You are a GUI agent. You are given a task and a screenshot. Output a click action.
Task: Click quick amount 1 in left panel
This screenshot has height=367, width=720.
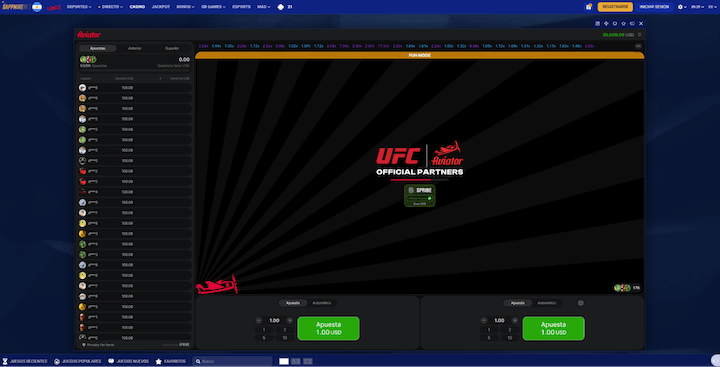point(264,330)
